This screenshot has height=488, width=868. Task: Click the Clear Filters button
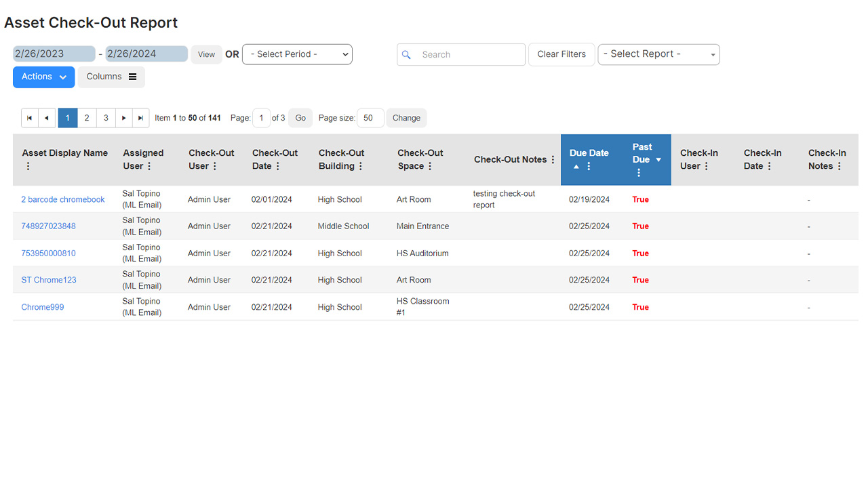pyautogui.click(x=561, y=54)
